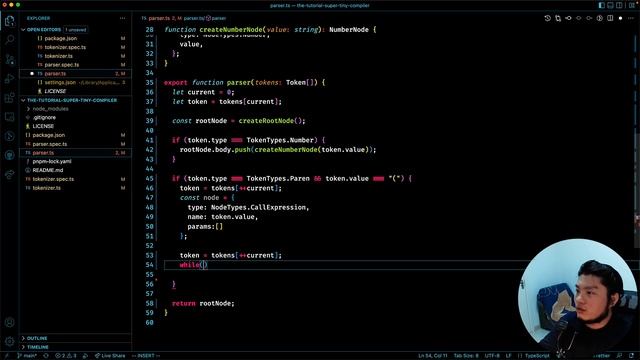Open the Extensions view
This screenshot has height=360, width=640.
click(x=9, y=98)
